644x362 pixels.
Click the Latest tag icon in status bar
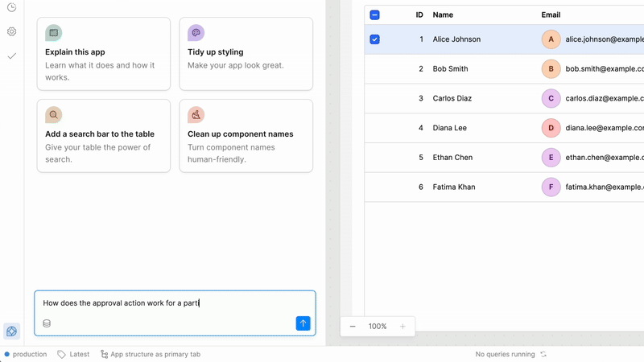tap(62, 354)
